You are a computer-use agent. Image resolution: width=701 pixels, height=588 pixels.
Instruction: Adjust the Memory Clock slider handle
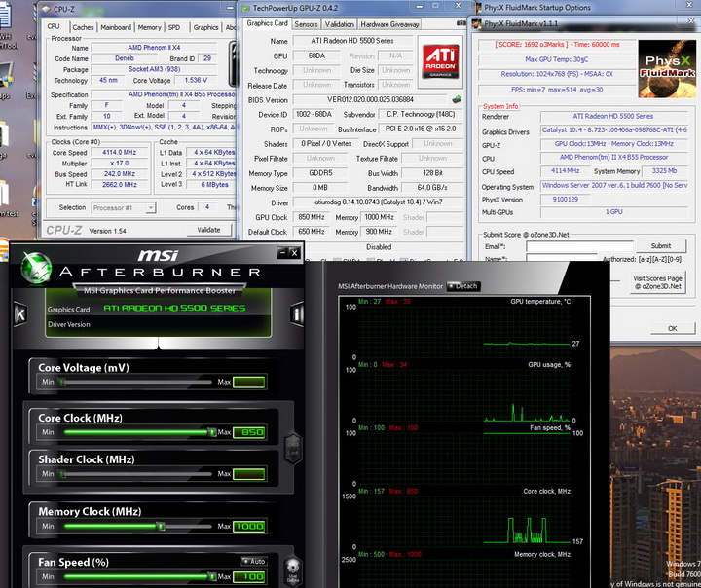pyautogui.click(x=160, y=527)
